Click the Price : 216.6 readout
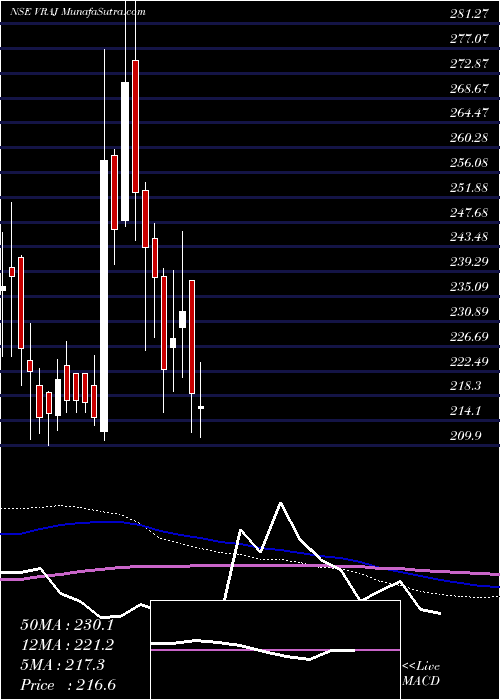 coord(68,685)
